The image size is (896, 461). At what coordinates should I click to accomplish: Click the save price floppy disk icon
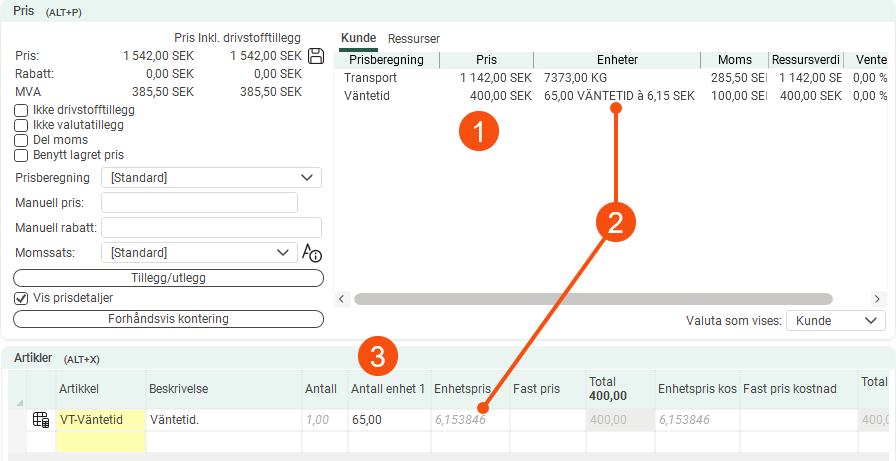coord(316,56)
